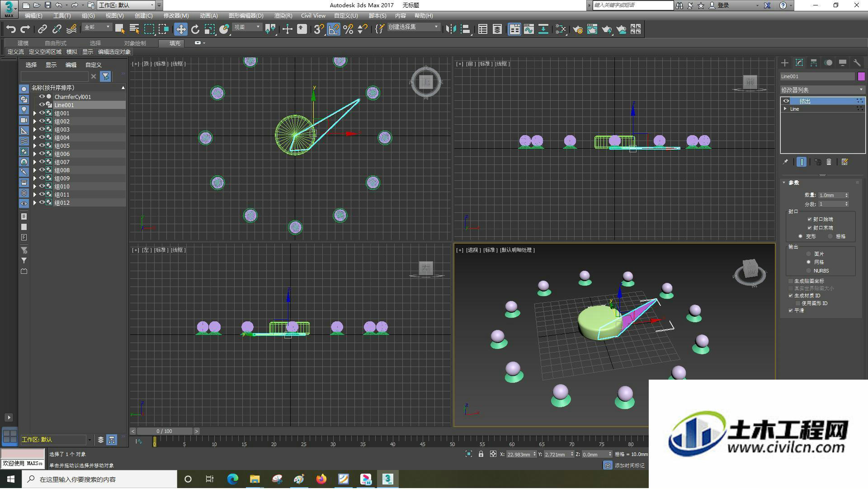Activate the Select and Link tool
The image size is (868, 489).
(x=42, y=29)
